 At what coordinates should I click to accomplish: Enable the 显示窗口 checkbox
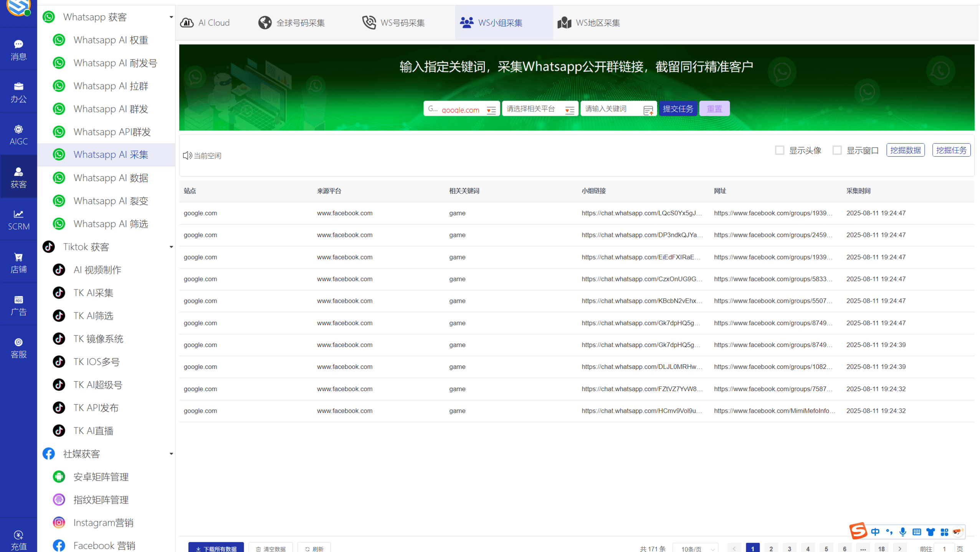[x=837, y=150]
